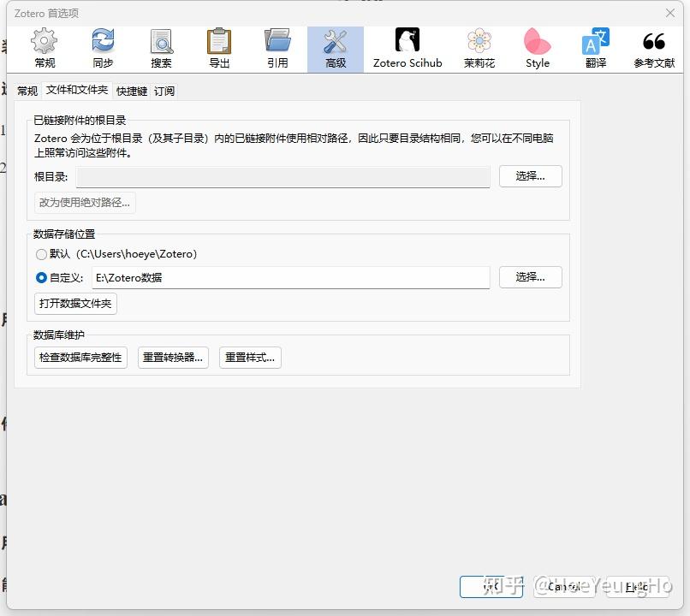The width and height of the screenshot is (690, 616).
Task: Open the 常规 general preferences pane
Action: click(45, 49)
